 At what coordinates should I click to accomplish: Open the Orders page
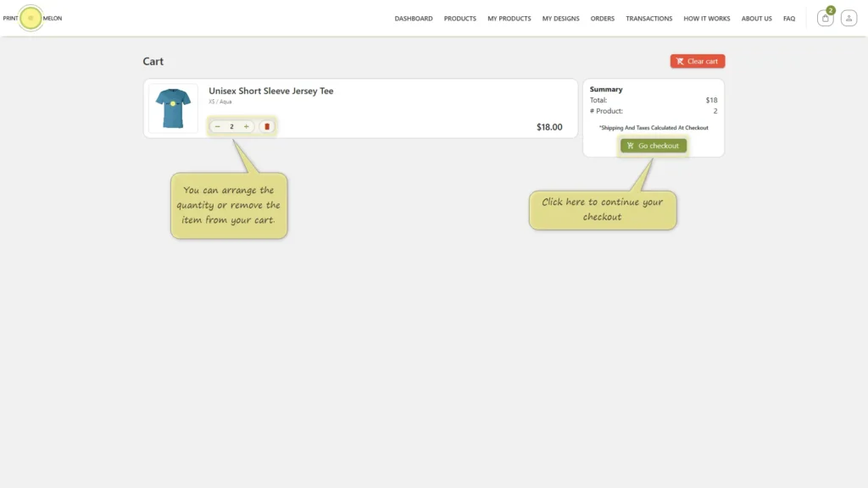(x=603, y=19)
